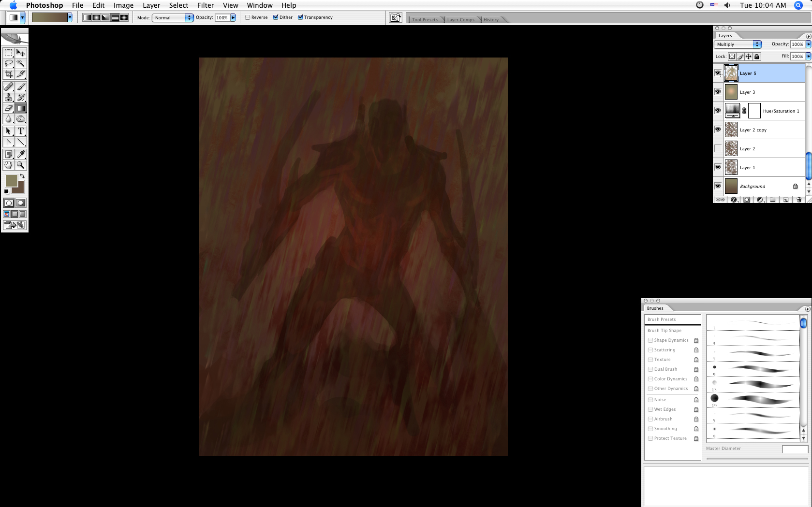The height and width of the screenshot is (507, 812).
Task: Open layer Fill slider arrow
Action: point(808,56)
